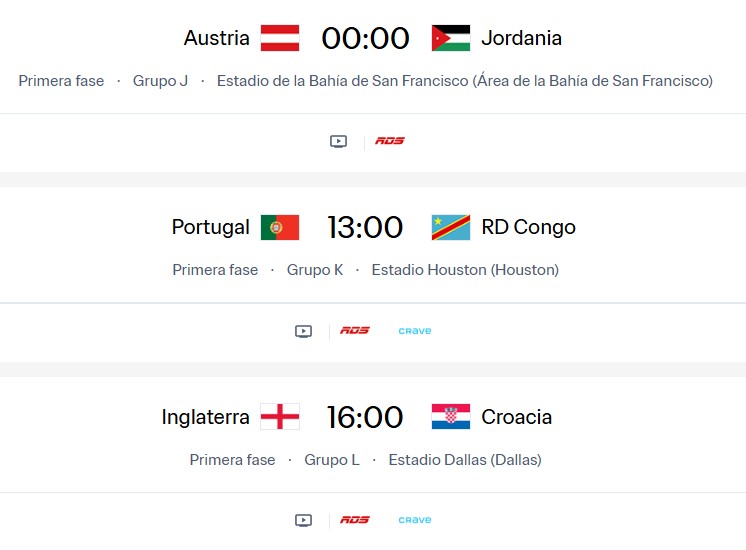
Task: Click the Croacia flag icon
Action: pos(451,417)
